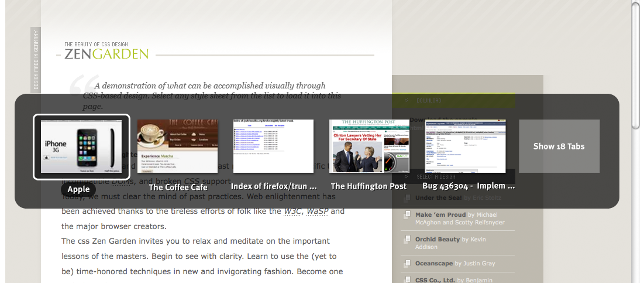This screenshot has width=644, height=283.
Task: Open the WaSP link in the paragraph
Action: coord(317,212)
